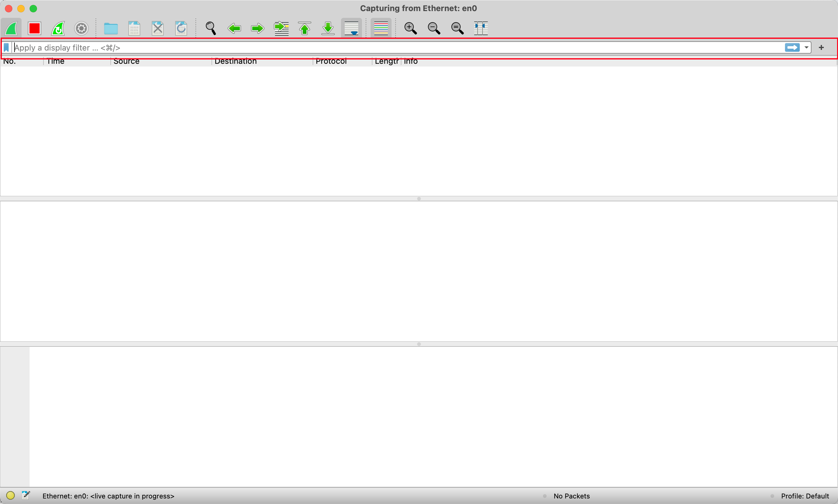
Task: Sort by the Protocol column header
Action: tap(342, 62)
